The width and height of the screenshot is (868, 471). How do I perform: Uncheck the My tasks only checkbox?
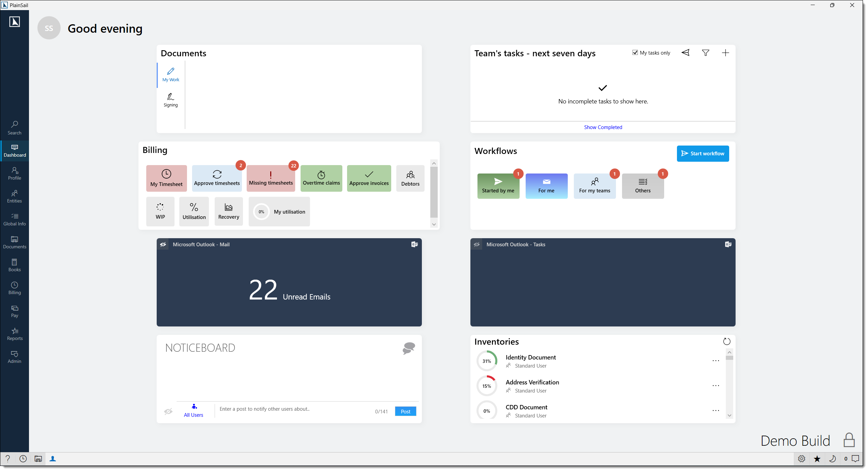click(635, 52)
